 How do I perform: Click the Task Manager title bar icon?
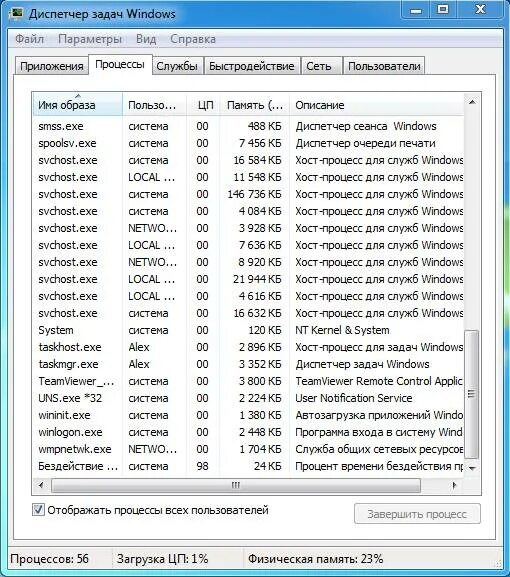click(16, 14)
